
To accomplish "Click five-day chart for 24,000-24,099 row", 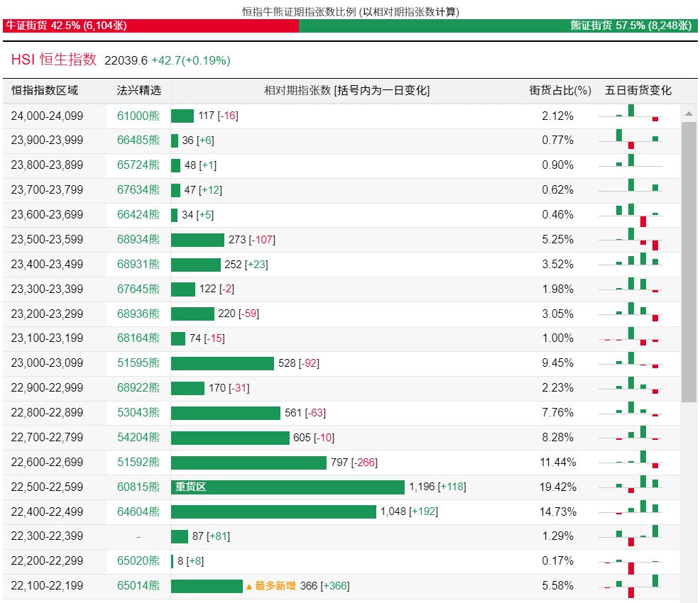I will click(x=630, y=114).
